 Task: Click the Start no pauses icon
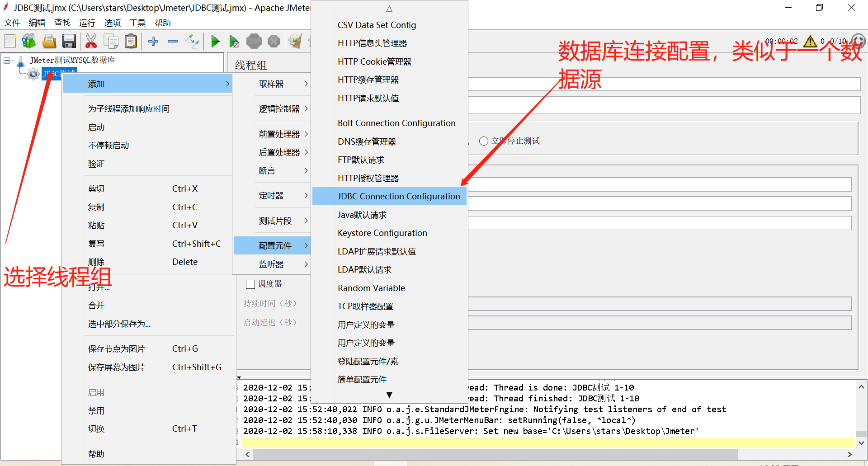tap(234, 41)
